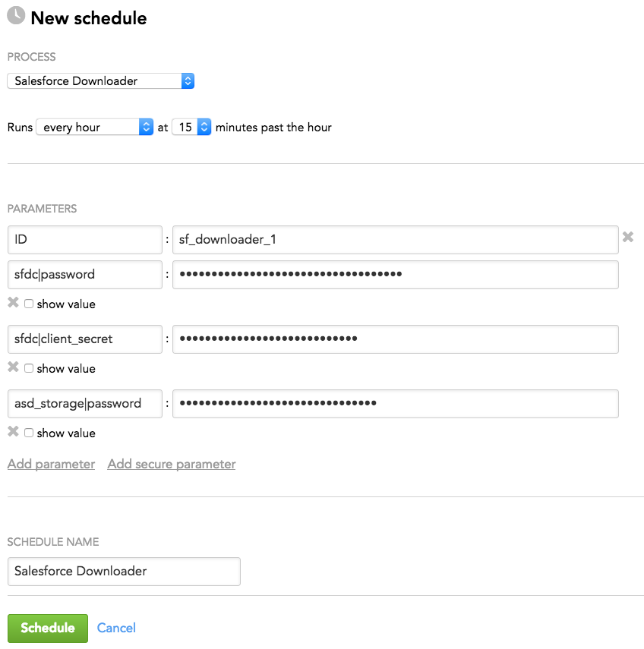Check show value for asd_storage|password

point(29,433)
